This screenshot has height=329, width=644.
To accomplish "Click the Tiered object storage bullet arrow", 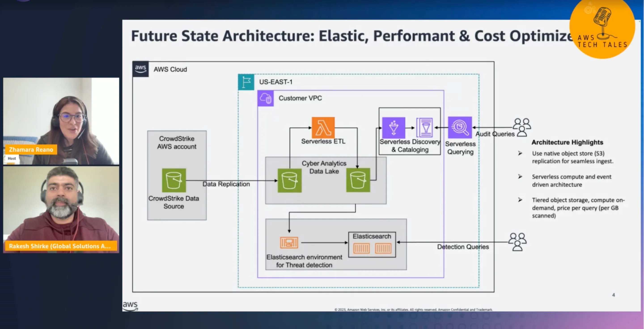I will [x=520, y=200].
